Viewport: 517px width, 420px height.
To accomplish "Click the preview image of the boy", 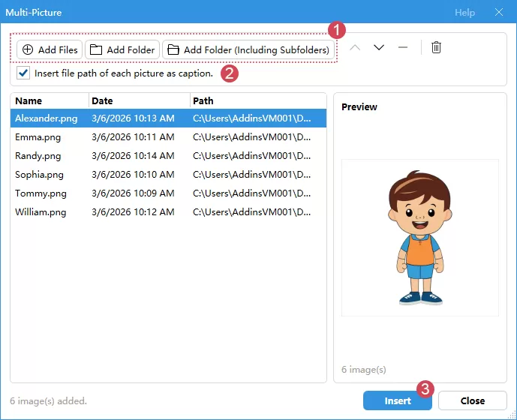I will (x=419, y=238).
